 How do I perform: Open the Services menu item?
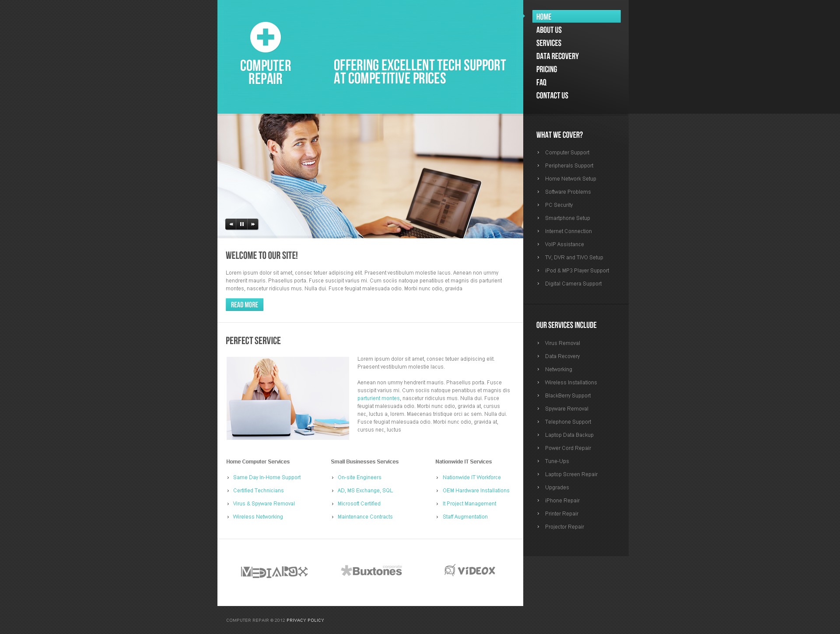coord(549,42)
